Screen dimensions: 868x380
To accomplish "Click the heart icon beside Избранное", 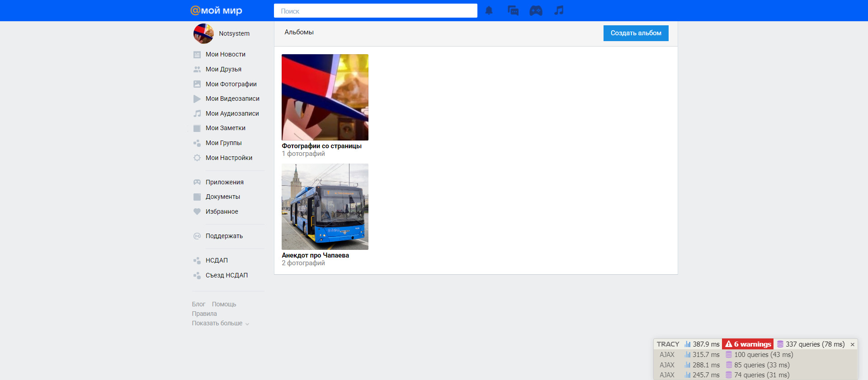I will [x=197, y=211].
